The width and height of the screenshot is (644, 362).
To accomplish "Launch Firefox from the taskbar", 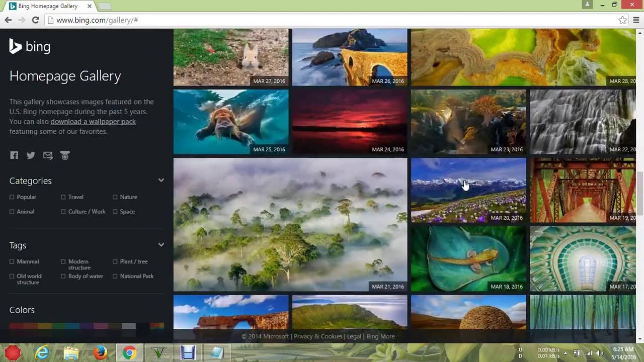I will pos(100,353).
